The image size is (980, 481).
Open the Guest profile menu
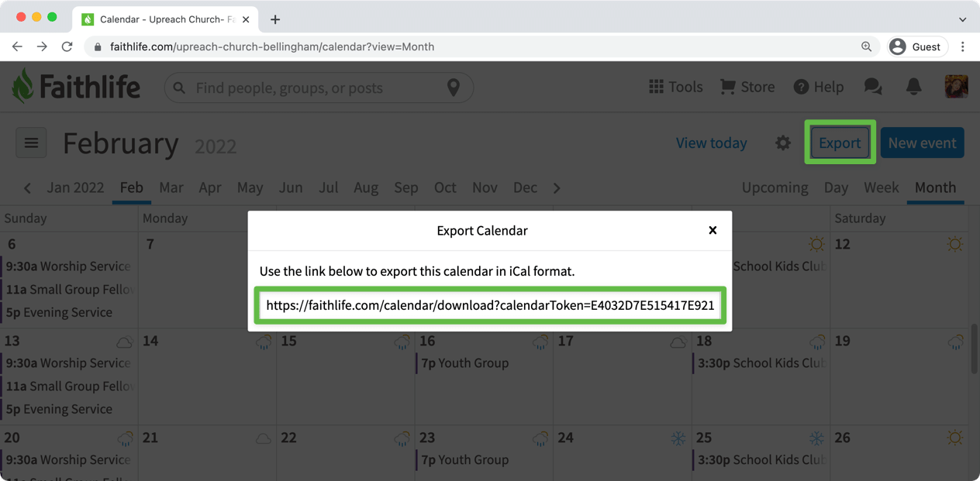pyautogui.click(x=917, y=46)
